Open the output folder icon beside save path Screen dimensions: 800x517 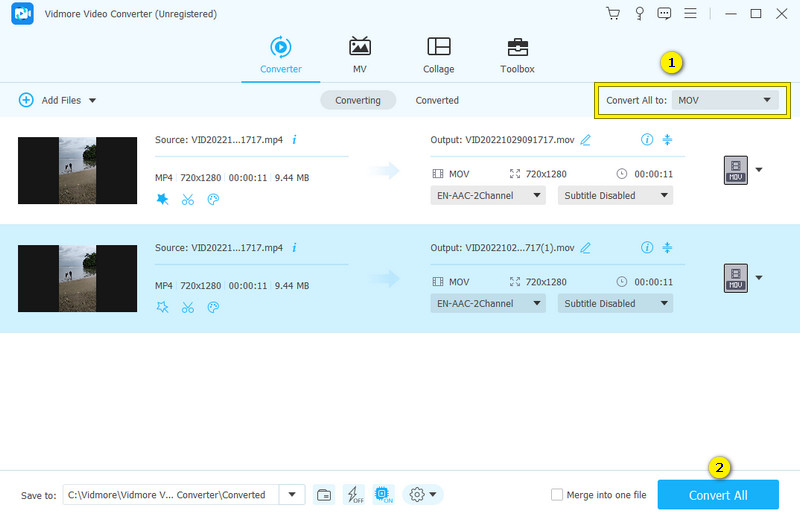click(324, 495)
